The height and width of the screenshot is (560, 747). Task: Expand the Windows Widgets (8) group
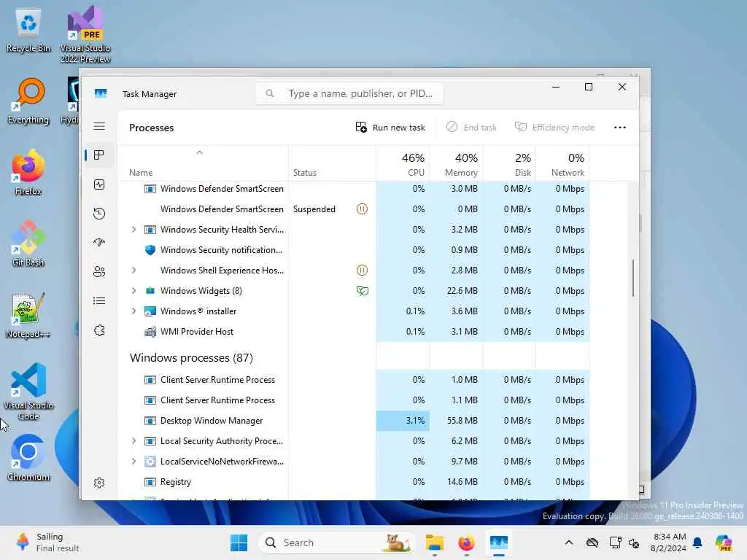[x=134, y=291]
